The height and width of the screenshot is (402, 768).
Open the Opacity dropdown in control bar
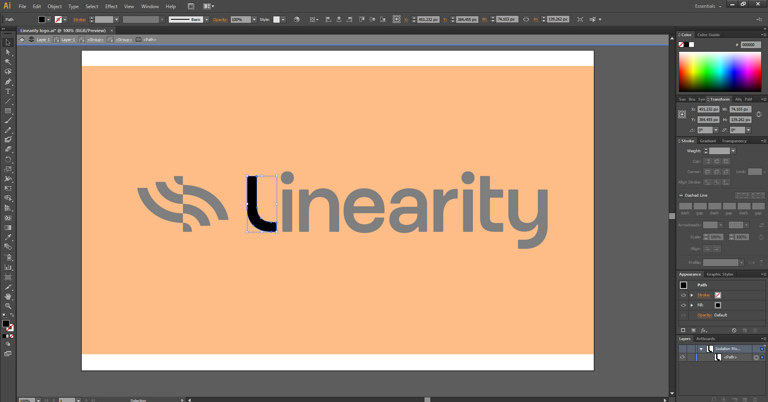[254, 20]
